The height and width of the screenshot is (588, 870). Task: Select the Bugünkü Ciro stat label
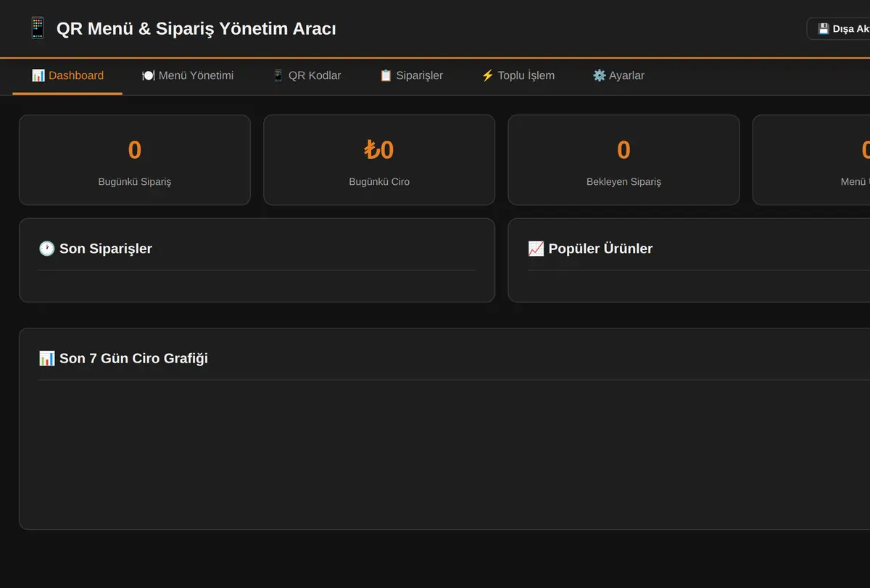pos(379,182)
